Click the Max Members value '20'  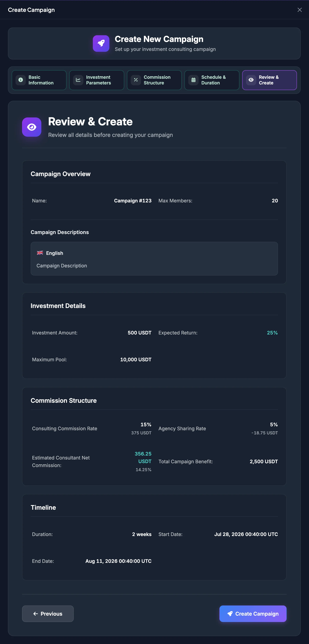pos(275,201)
